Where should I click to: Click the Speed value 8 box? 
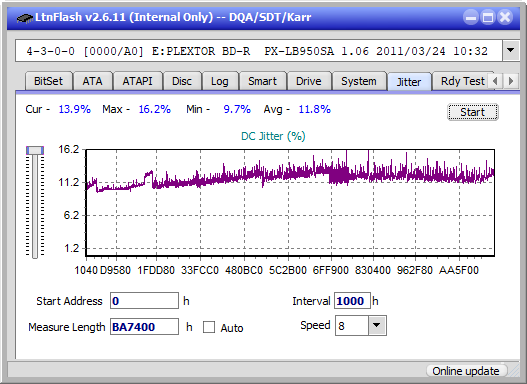pyautogui.click(x=352, y=325)
